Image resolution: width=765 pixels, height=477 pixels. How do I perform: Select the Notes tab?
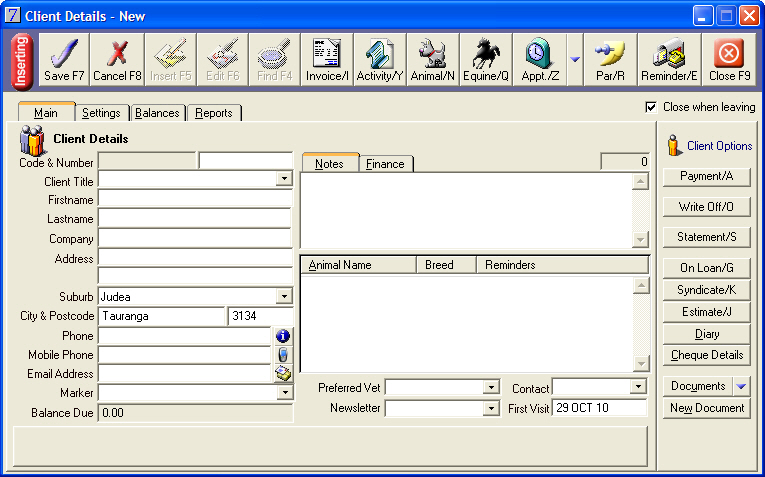pos(329,163)
